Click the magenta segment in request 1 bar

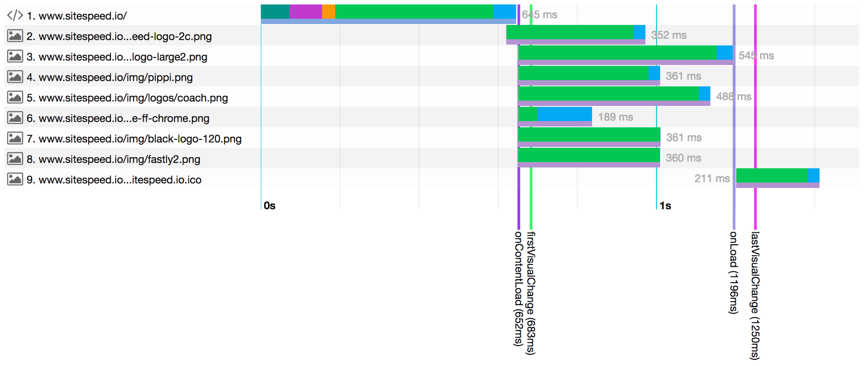[306, 12]
